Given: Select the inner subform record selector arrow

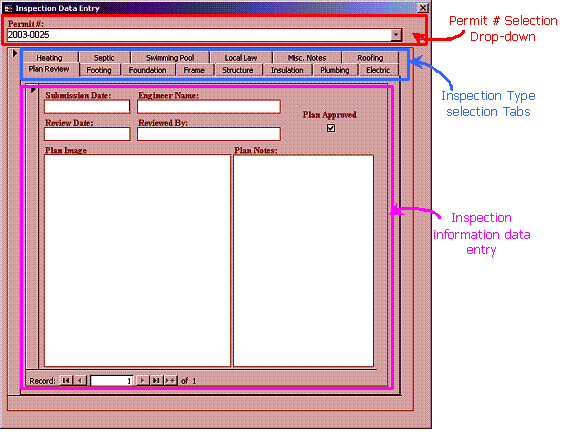Looking at the screenshot, I should pyautogui.click(x=33, y=91).
